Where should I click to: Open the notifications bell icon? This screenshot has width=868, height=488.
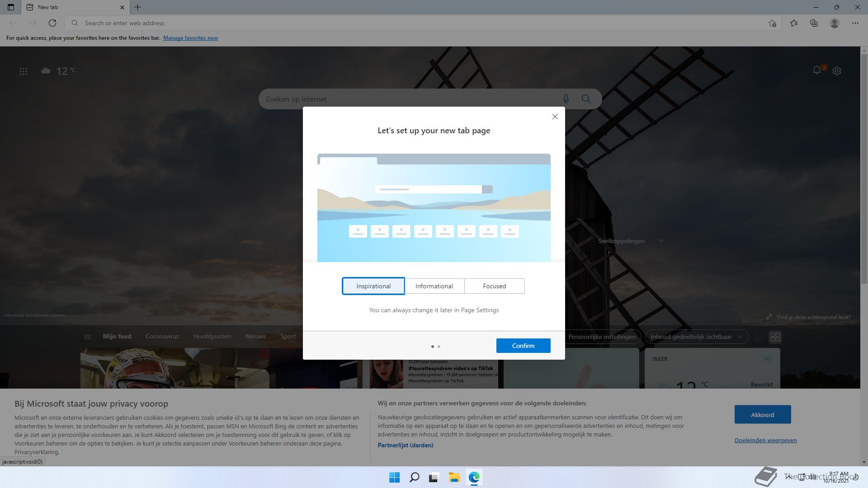[817, 70]
